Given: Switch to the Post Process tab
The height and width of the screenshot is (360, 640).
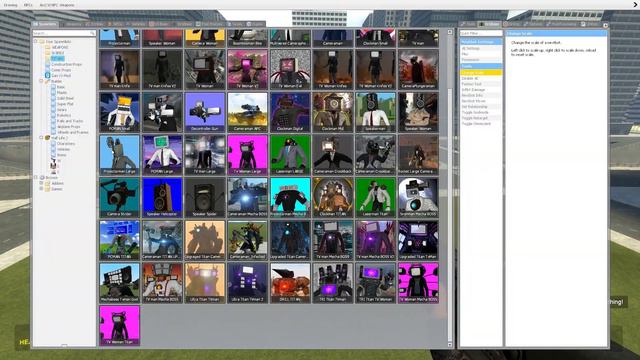Looking at the screenshot, I should [210, 24].
